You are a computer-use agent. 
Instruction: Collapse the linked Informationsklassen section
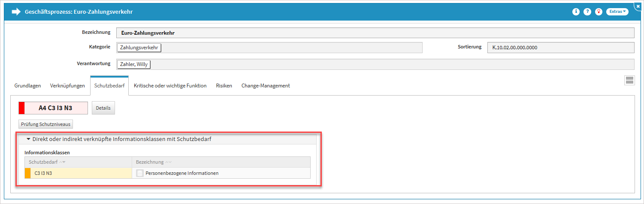[x=28, y=139]
